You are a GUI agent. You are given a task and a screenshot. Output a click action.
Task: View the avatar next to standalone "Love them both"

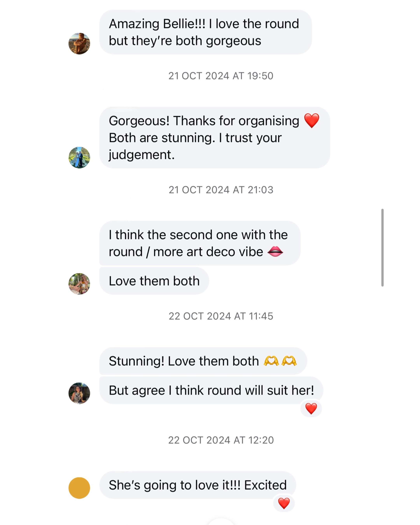[x=79, y=284]
